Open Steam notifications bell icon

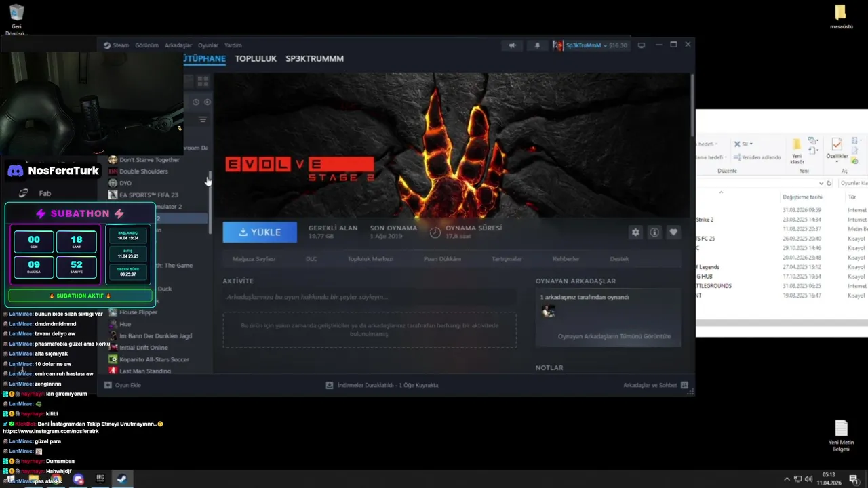click(x=538, y=45)
